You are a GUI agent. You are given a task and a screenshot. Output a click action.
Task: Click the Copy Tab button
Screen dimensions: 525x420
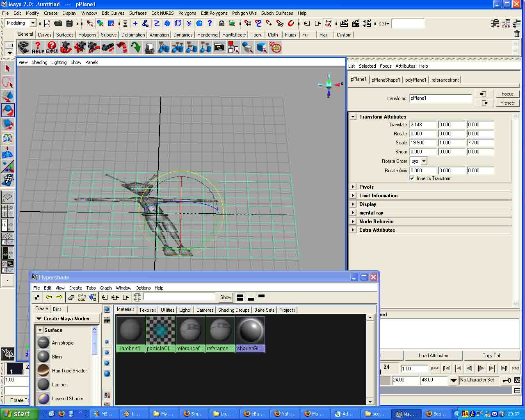492,356
